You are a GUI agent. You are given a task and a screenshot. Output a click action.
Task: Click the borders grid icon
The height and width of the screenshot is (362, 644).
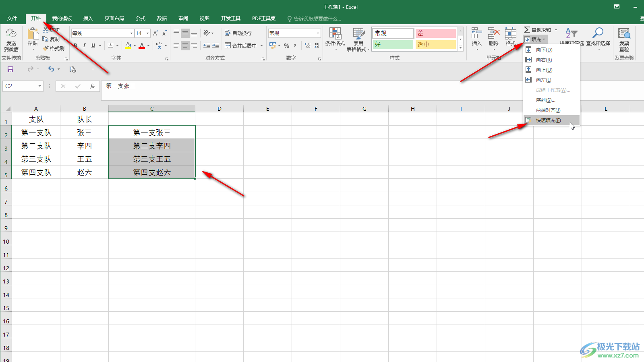[x=111, y=46]
